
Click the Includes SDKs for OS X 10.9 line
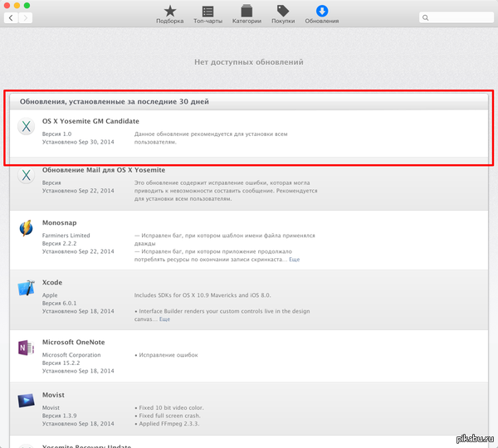click(203, 295)
